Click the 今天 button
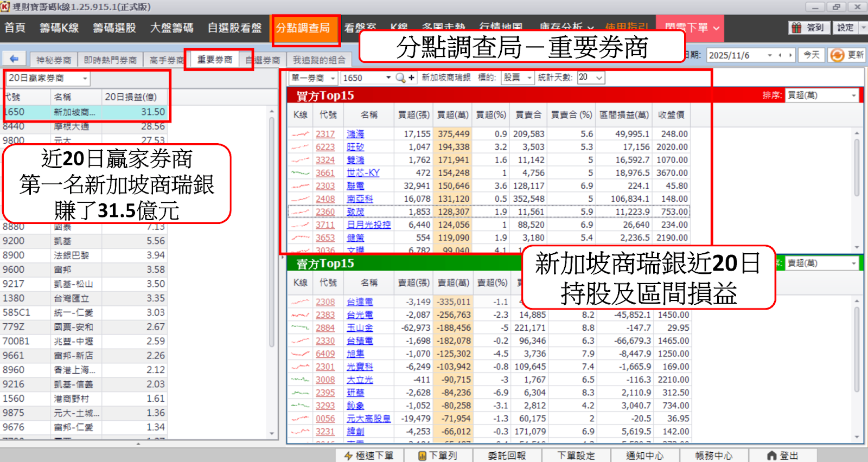The height and width of the screenshot is (462, 868). pos(812,55)
